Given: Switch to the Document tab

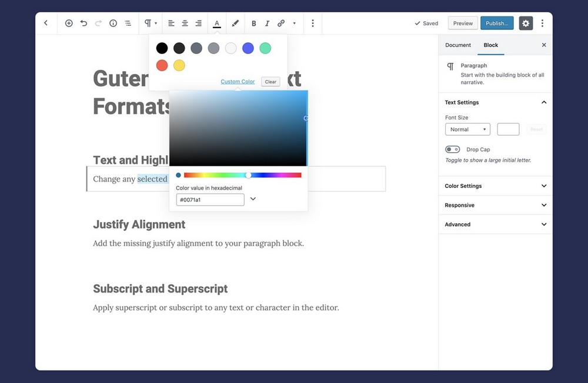Looking at the screenshot, I should click(458, 45).
